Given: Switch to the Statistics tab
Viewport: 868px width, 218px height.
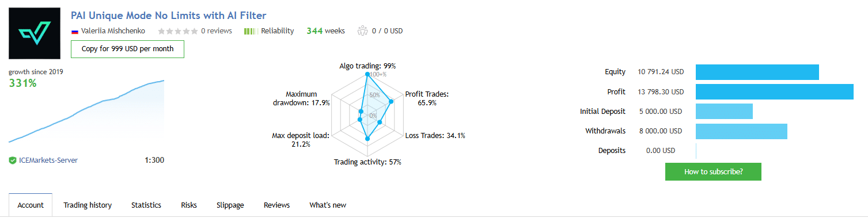Looking at the screenshot, I should tap(146, 205).
